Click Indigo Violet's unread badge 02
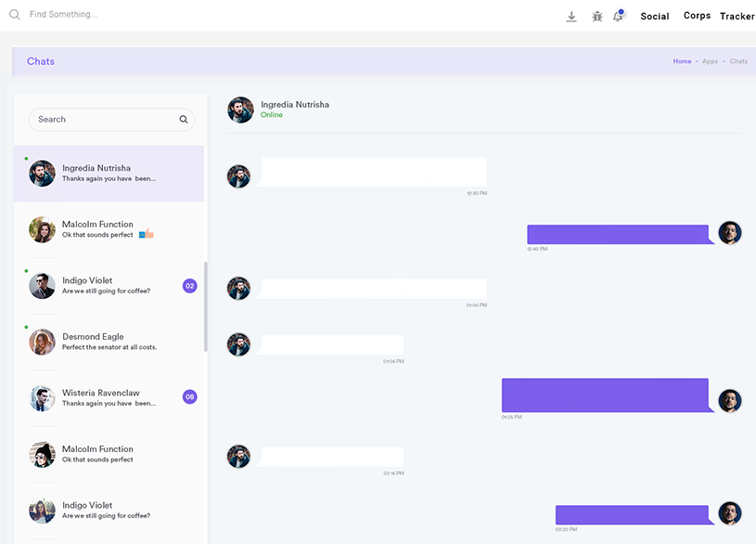The height and width of the screenshot is (544, 756). coord(190,286)
